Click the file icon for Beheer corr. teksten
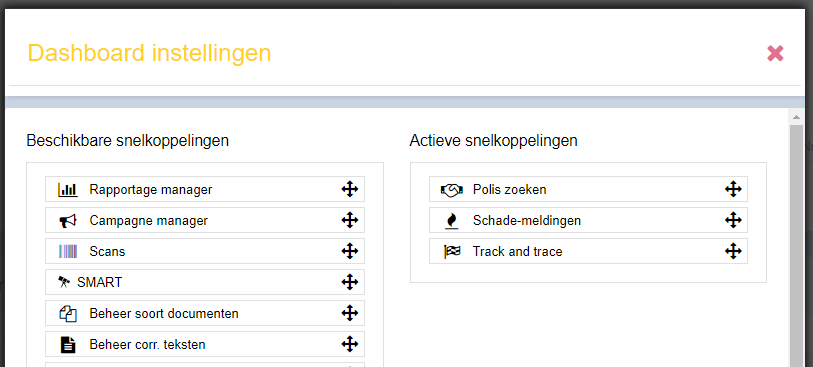This screenshot has height=367, width=813. [68, 345]
